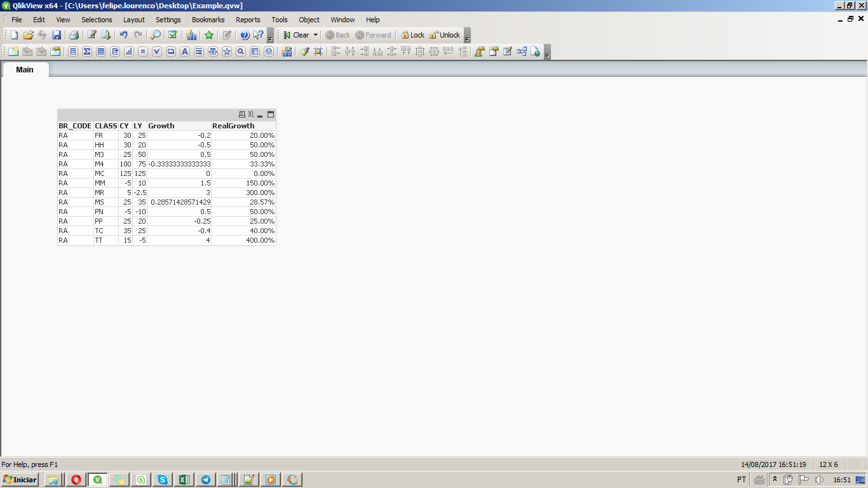Open the Table Viewer icon
The width and height of the screenshot is (868, 488).
[x=522, y=51]
